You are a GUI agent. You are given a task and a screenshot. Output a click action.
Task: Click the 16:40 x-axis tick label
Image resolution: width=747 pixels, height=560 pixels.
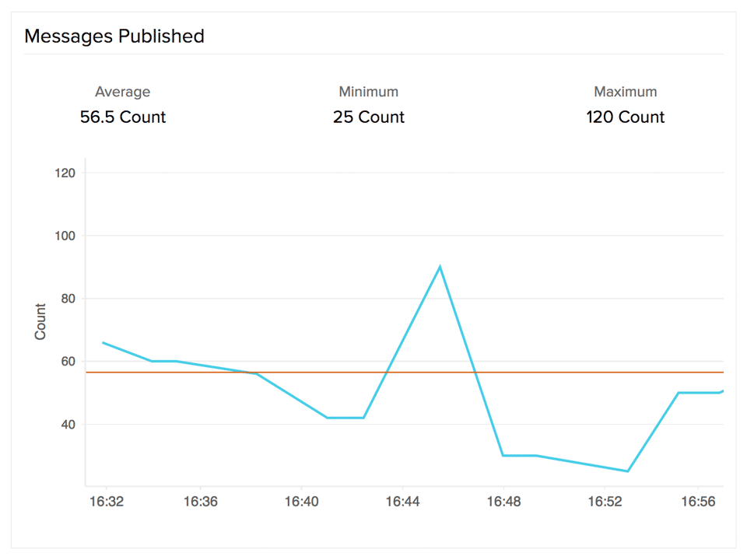coord(301,502)
